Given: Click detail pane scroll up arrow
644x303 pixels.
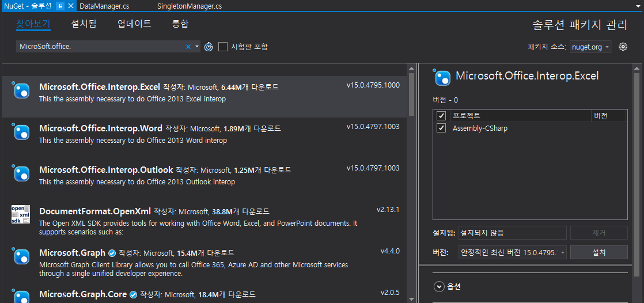Looking at the screenshot, I should [637, 69].
